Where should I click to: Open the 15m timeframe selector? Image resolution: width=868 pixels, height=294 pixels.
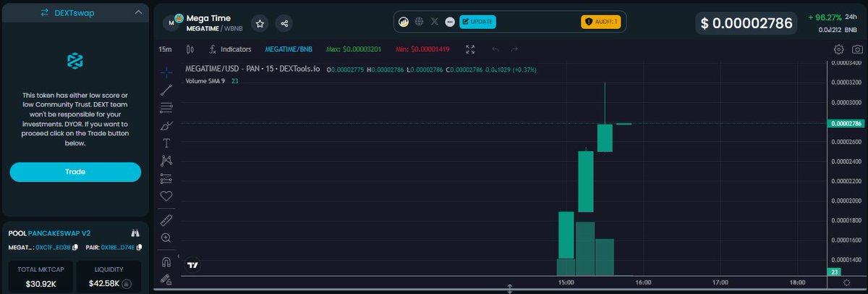(166, 49)
